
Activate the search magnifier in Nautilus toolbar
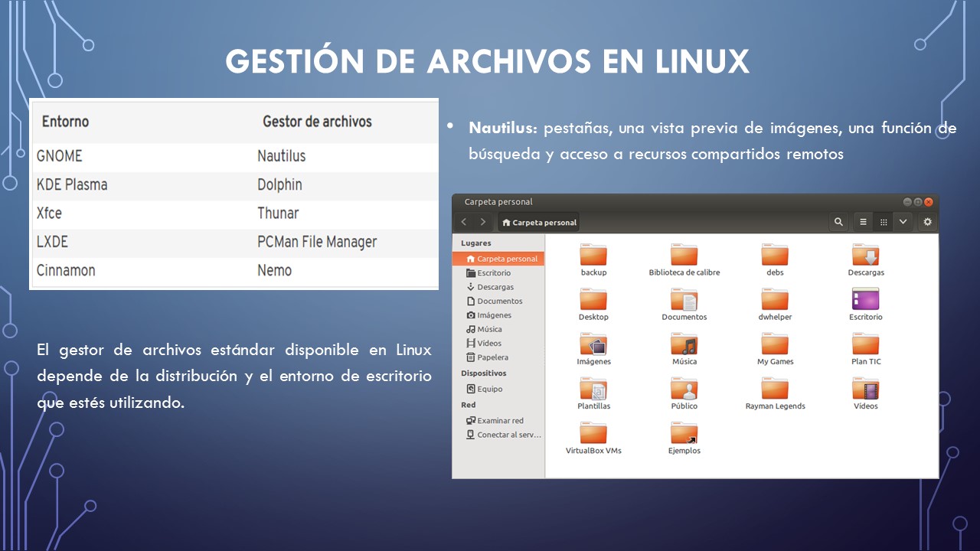pyautogui.click(x=838, y=221)
